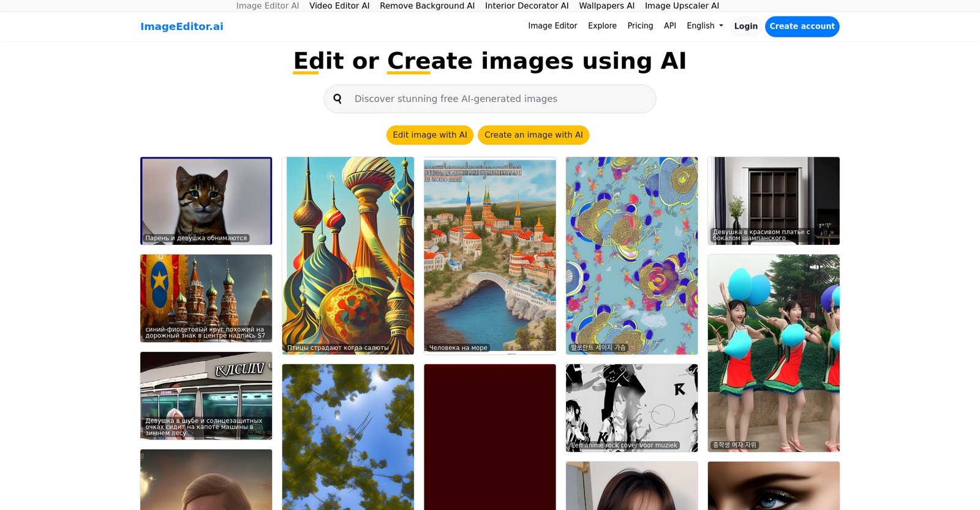Open the API page
Image resolution: width=980 pixels, height=510 pixels.
[x=670, y=26]
